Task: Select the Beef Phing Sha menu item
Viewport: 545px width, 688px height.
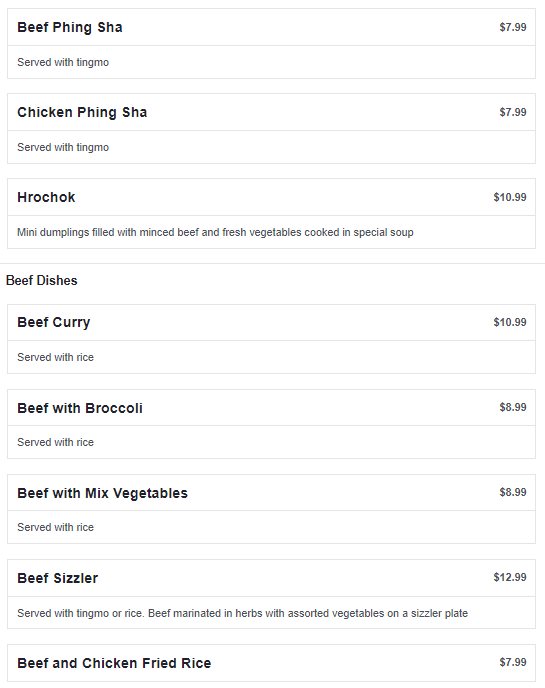Action: tap(70, 27)
